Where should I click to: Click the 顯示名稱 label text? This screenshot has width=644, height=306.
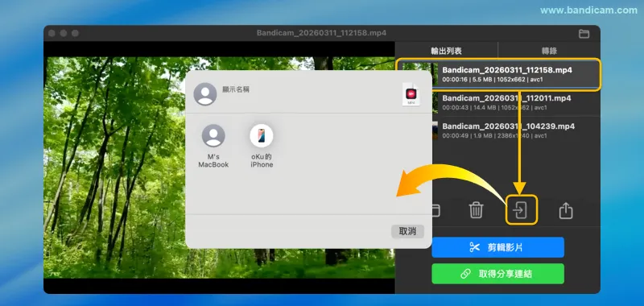236,89
